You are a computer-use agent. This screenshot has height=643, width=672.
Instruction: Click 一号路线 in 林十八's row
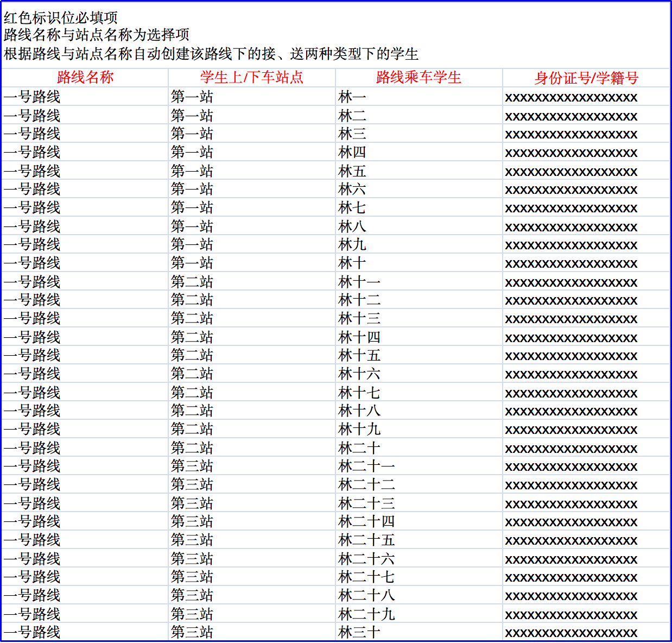pos(85,411)
